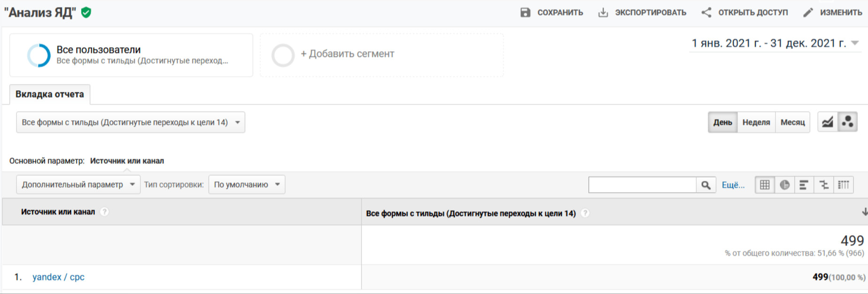The image size is (868, 294).
Task: Select the performance bar view icon
Action: [804, 185]
